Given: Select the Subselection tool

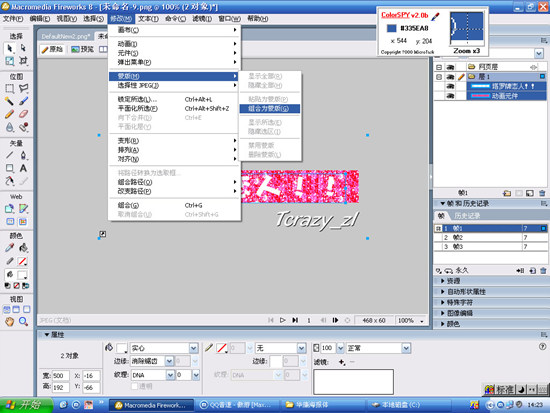Looking at the screenshot, I should [23, 48].
